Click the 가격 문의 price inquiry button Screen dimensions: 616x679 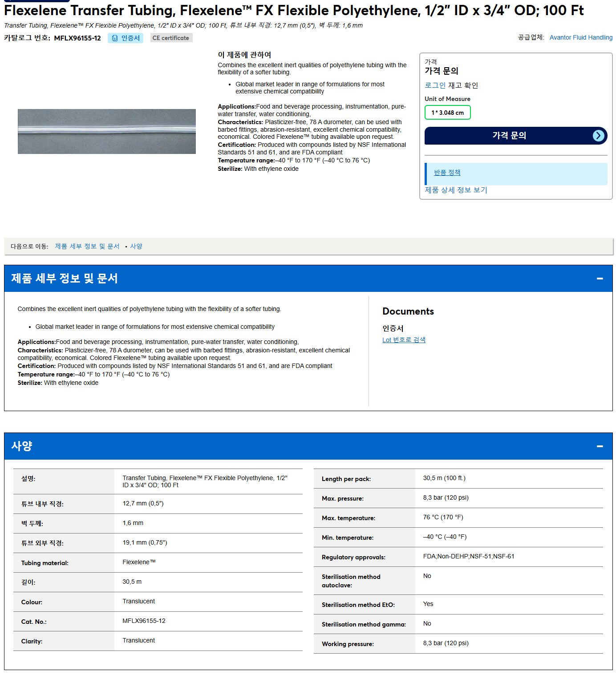515,136
